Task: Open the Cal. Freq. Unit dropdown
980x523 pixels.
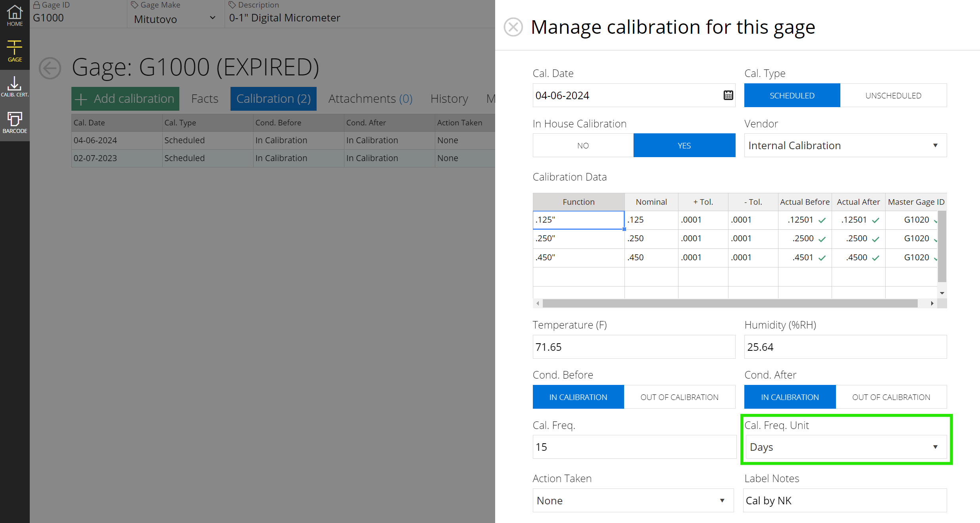Action: 846,447
